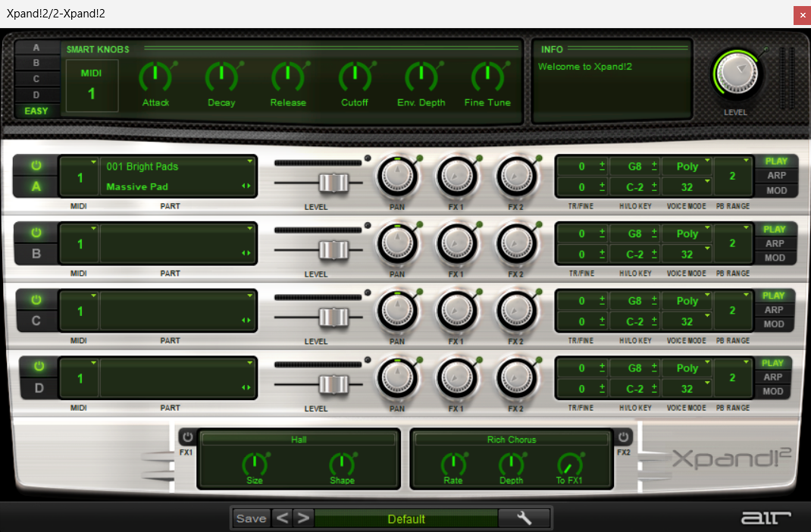Click the Release smart knob
This screenshot has width=811, height=532.
click(x=288, y=77)
